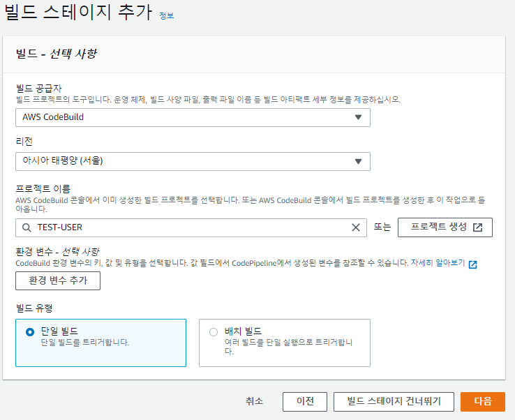Clear the TEST-USER project name with X icon
This screenshot has height=420, width=515.
click(356, 227)
